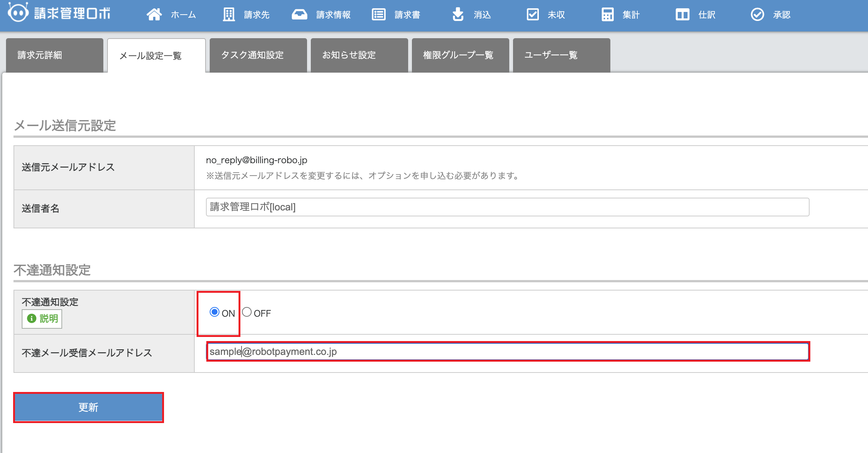Screen dimensions: 868x453
Task: Click the 請求書 list document icon
Action: point(379,15)
